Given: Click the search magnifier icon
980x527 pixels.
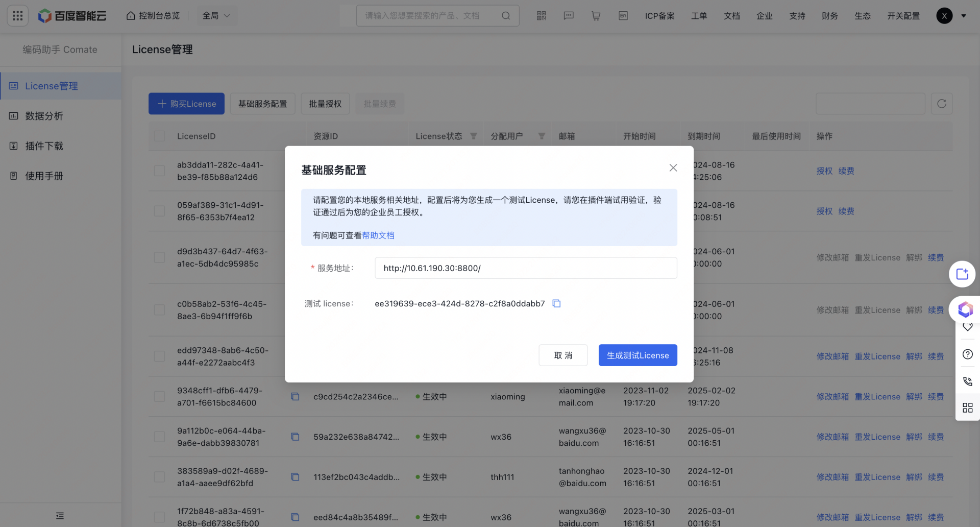Looking at the screenshot, I should tap(505, 16).
